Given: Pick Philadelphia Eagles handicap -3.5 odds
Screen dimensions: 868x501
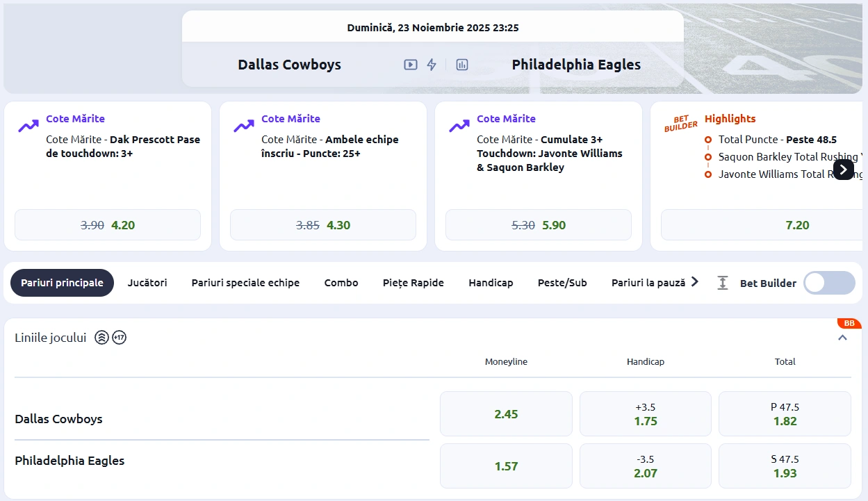Looking at the screenshot, I should pyautogui.click(x=645, y=466).
